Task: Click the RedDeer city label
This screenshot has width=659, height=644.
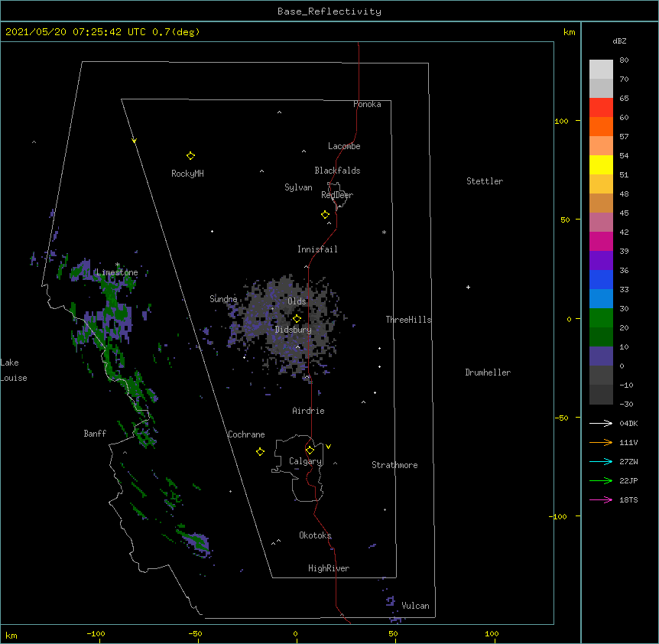Action: pyautogui.click(x=337, y=195)
